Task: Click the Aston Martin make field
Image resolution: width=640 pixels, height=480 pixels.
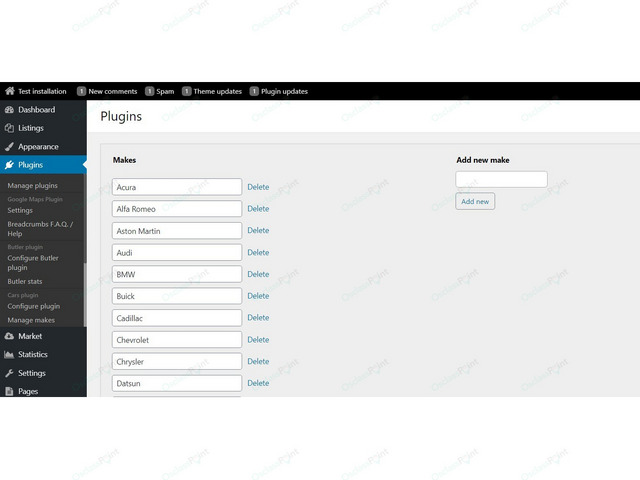Action: tap(177, 231)
